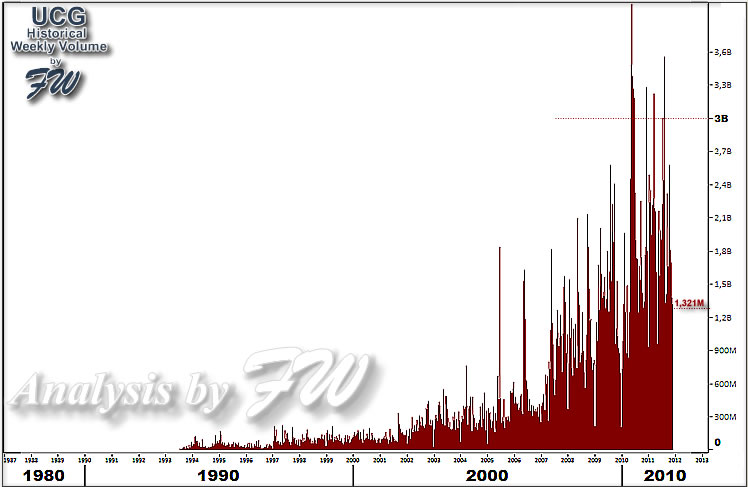Click the 600M axis label
This screenshot has width=748, height=487.
(725, 384)
